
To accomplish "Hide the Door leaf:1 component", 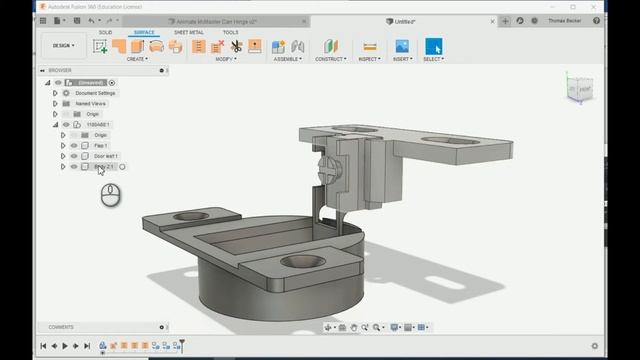I will point(74,156).
